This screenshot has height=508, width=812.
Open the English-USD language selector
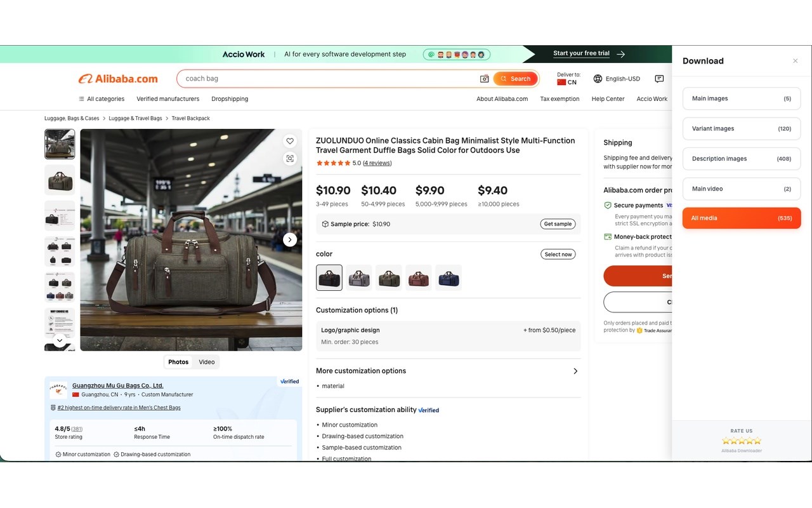tap(617, 79)
